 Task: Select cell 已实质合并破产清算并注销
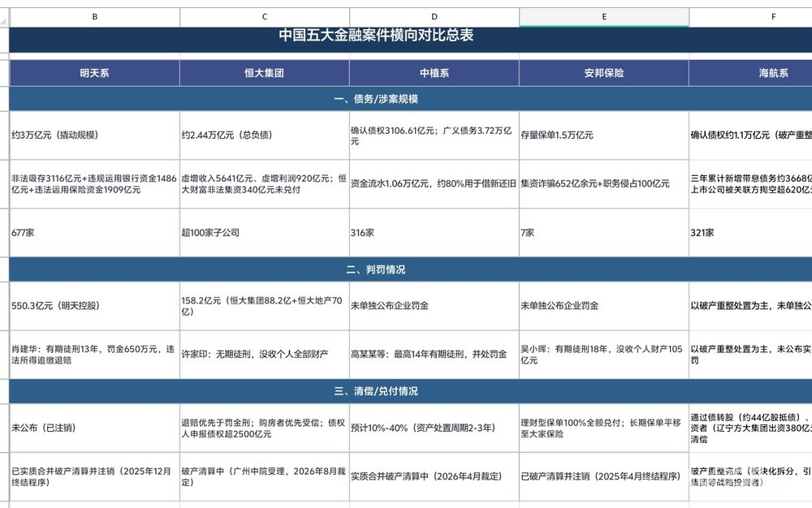tap(95, 476)
